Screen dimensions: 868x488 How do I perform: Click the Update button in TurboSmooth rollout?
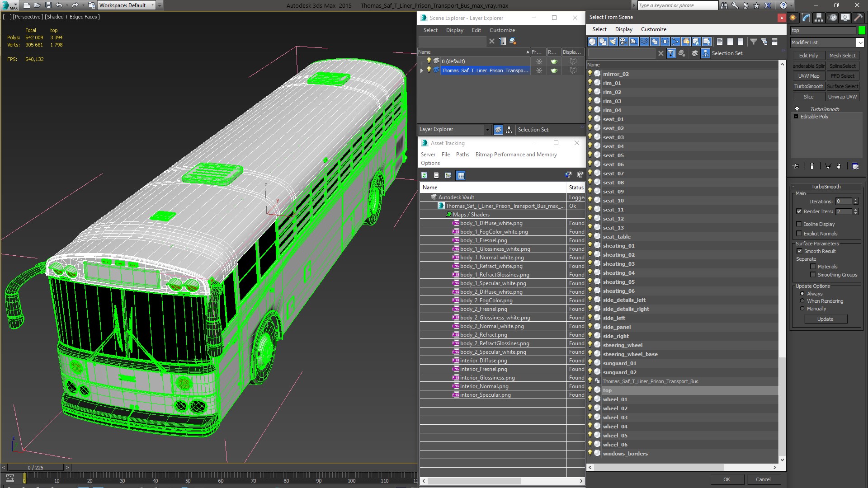click(x=825, y=319)
